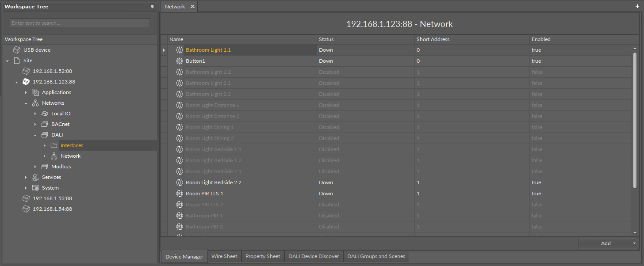644x266 pixels.
Task: Click the workspace tree search field
Action: click(80, 23)
